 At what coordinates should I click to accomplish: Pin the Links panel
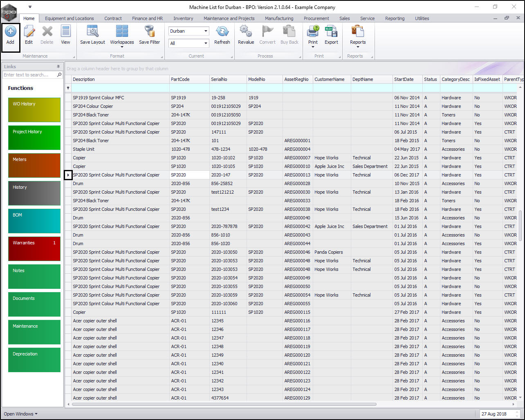pos(58,67)
